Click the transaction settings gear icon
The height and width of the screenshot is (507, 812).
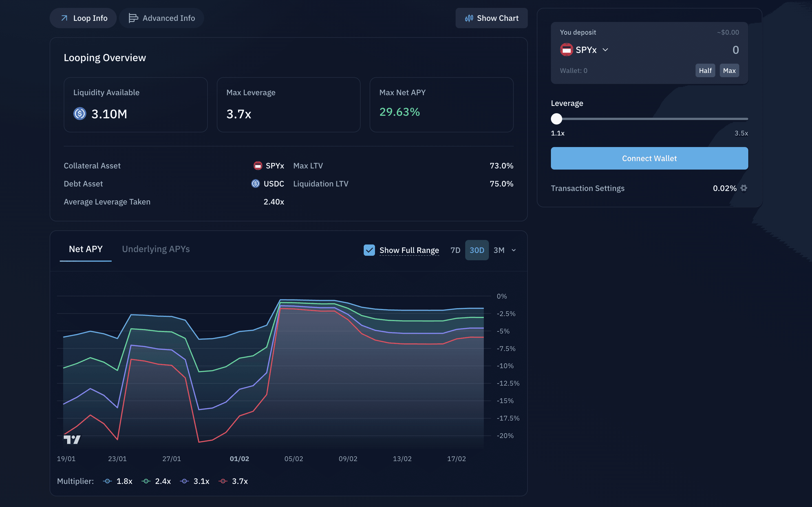(x=743, y=188)
